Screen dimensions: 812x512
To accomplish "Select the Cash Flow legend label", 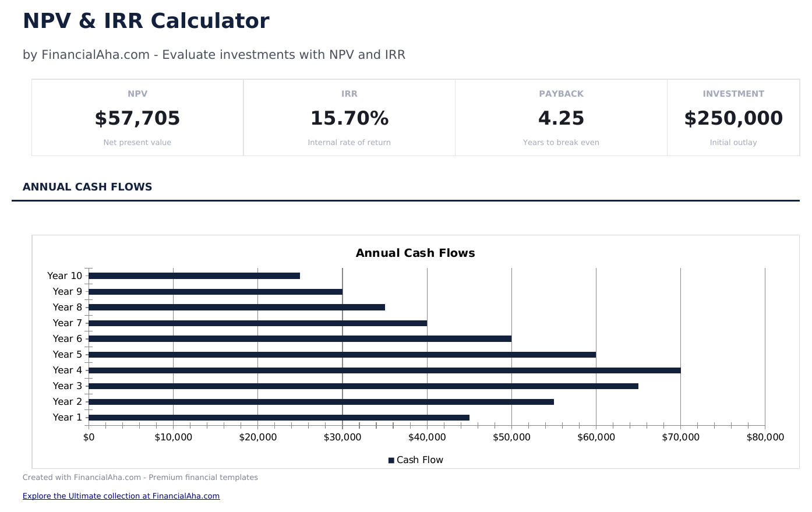I will [420, 460].
